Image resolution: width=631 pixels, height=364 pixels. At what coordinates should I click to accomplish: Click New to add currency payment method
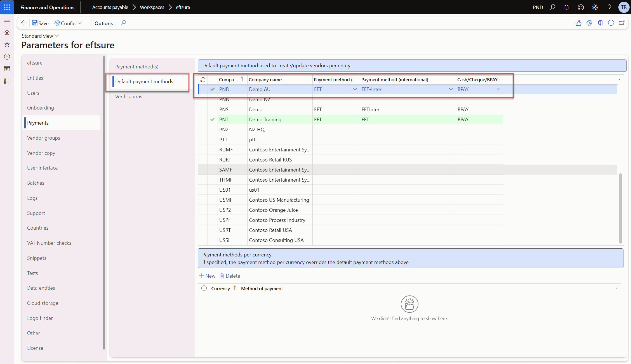click(207, 276)
